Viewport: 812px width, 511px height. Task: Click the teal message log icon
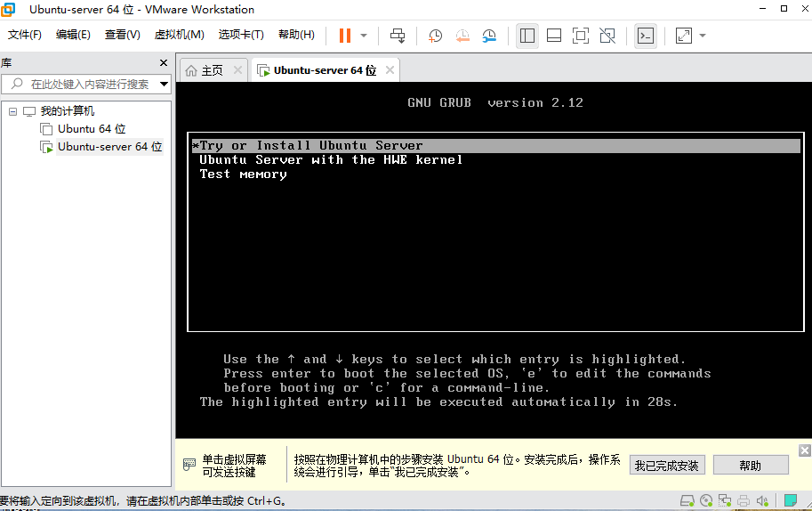click(x=791, y=500)
